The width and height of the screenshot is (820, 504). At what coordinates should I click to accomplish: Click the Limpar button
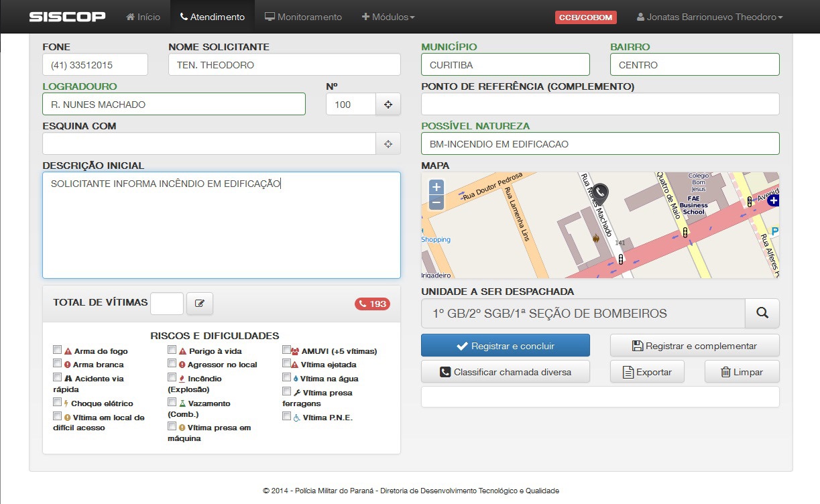(x=742, y=372)
